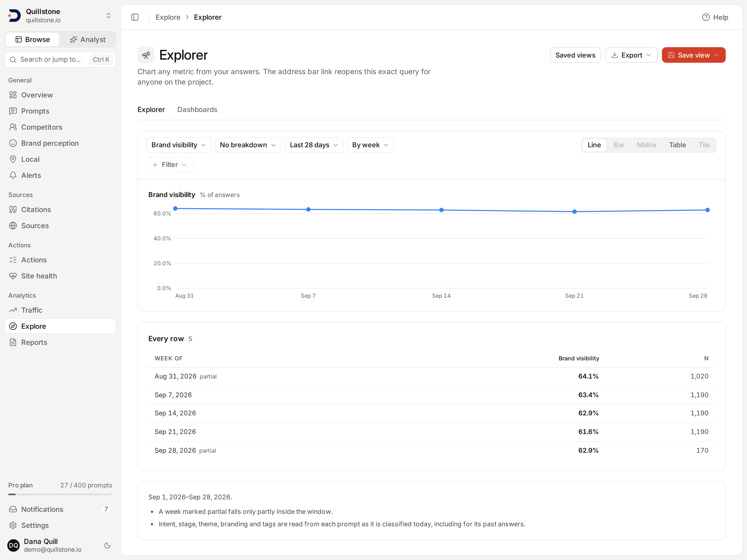Switch to Browse mode
This screenshot has height=560, width=747.
[x=32, y=39]
